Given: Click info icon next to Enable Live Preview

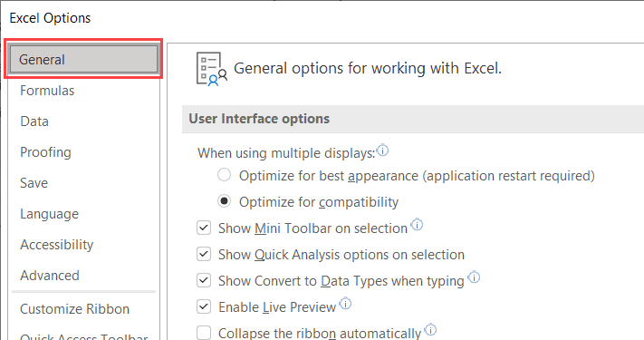Looking at the screenshot, I should 345,304.
